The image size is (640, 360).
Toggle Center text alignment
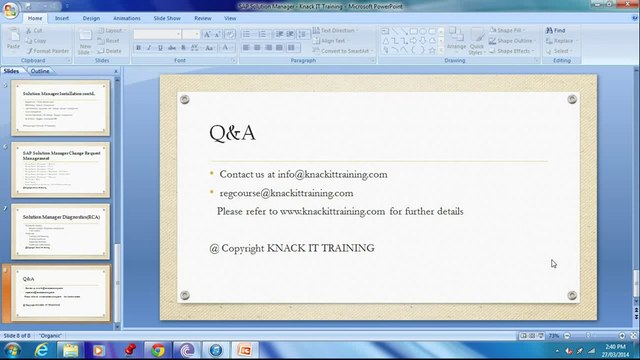coord(257,48)
